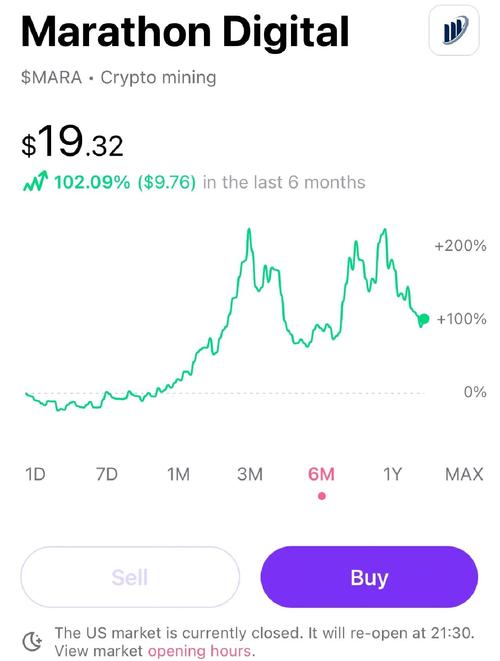Tap the Sell button
Viewport: 500px width, 661px height.
point(130,577)
